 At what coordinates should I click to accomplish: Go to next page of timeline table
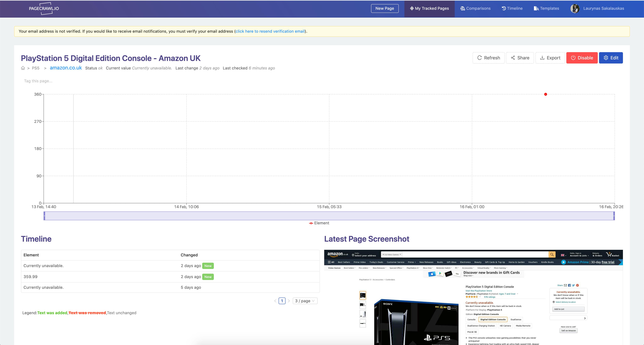tap(289, 301)
